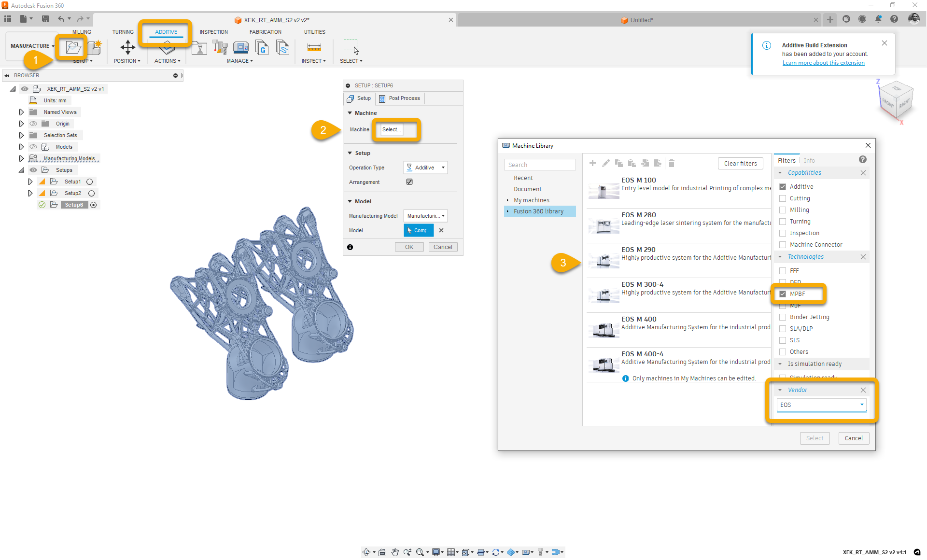Image resolution: width=927 pixels, height=560 pixels.
Task: Click the Clear filters button
Action: [740, 164]
